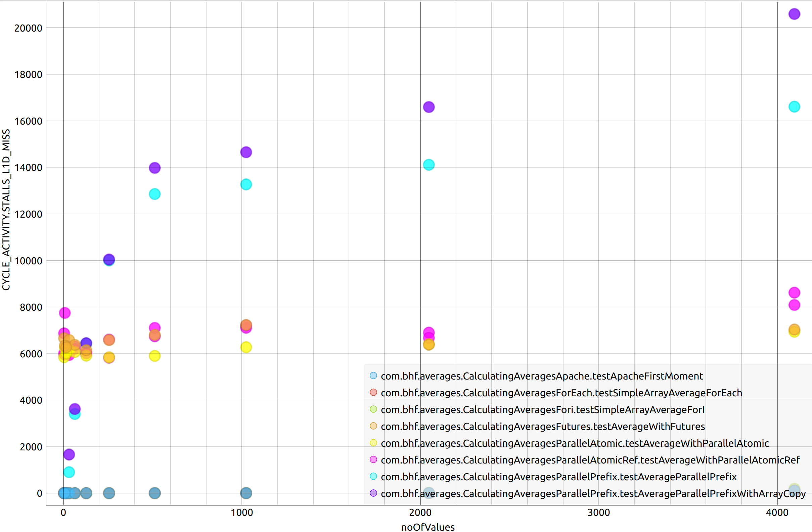The height and width of the screenshot is (532, 812).
Task: Click the cyan testAverageParallelPrefix legend marker
Action: [x=373, y=476]
